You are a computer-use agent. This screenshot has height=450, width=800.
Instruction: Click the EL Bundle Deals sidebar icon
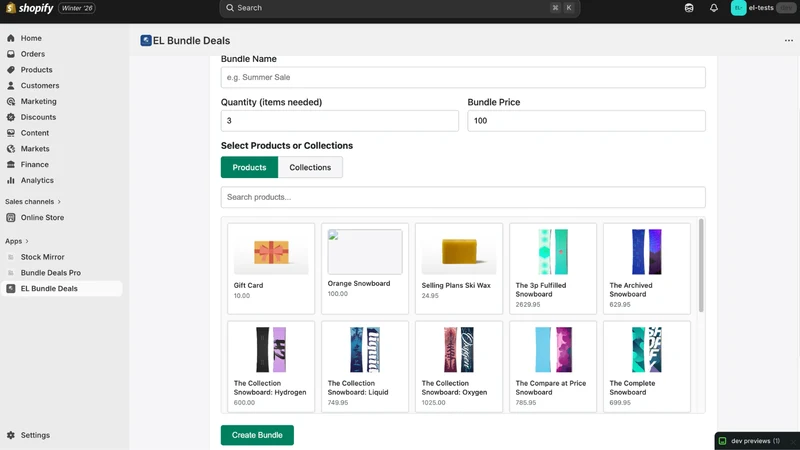pos(11,289)
